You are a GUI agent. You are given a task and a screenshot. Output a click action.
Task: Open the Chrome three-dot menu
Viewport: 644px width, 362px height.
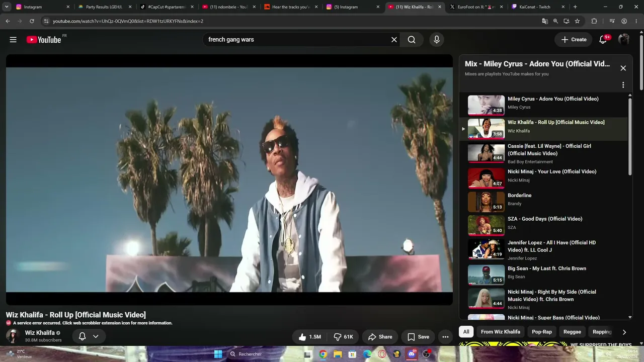point(636,21)
